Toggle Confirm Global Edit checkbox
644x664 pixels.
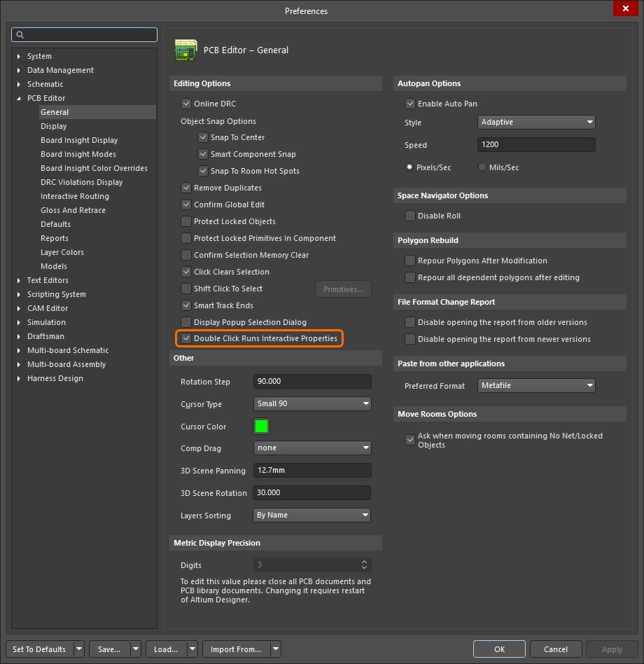tap(186, 205)
